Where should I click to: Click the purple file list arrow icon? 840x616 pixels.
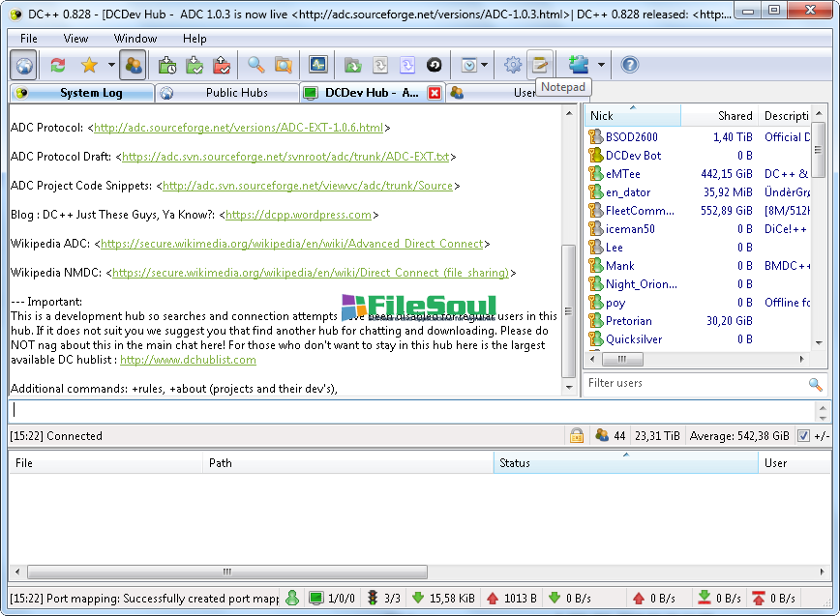coord(407,66)
